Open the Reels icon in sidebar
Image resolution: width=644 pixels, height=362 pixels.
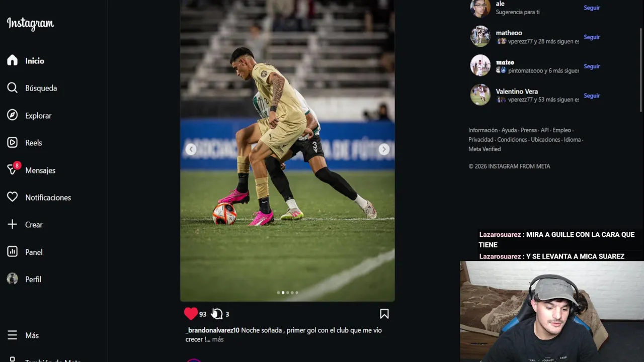click(12, 143)
